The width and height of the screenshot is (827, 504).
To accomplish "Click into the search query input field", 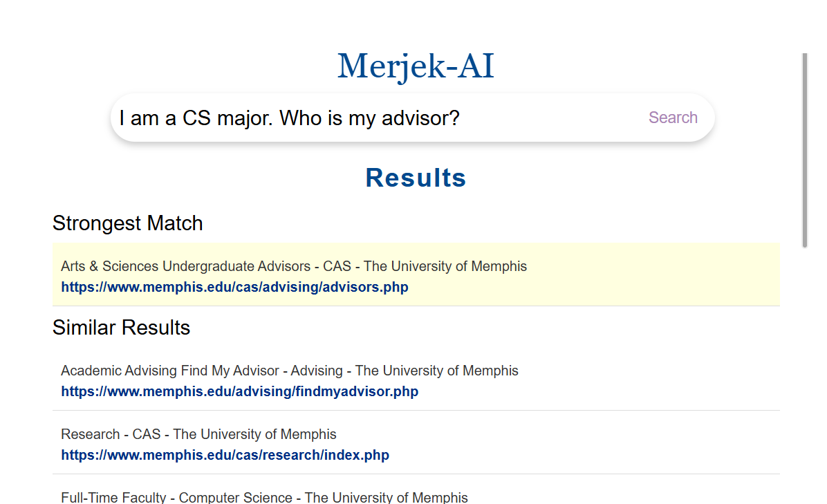I will point(373,118).
